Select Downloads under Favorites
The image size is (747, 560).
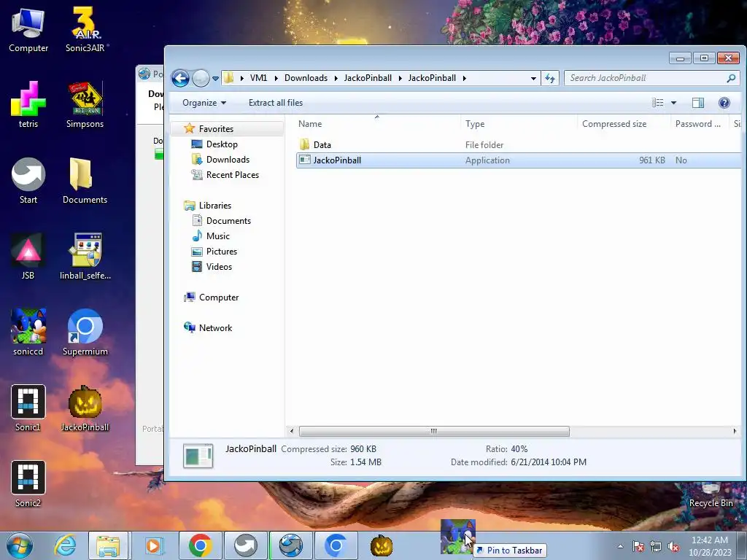(x=228, y=160)
